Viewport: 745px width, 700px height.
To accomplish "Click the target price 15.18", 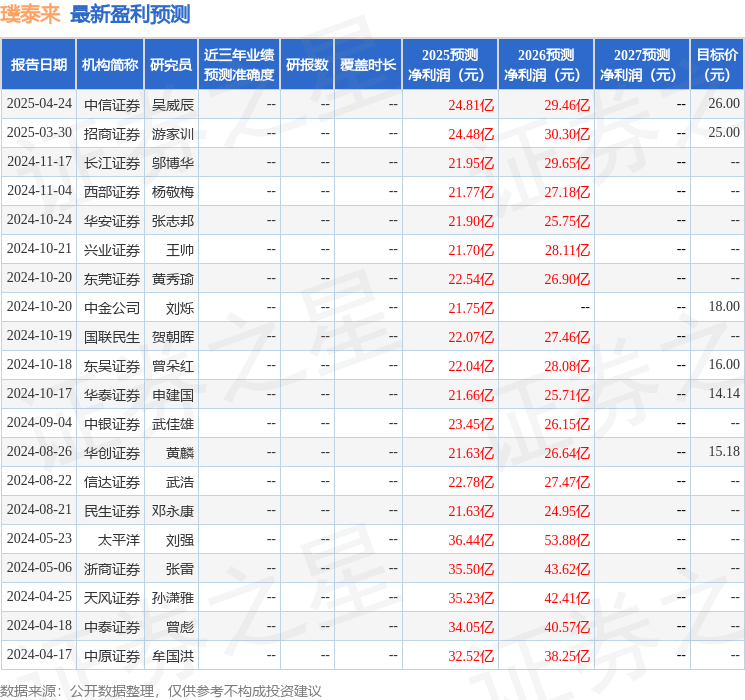I will pyautogui.click(x=724, y=451).
